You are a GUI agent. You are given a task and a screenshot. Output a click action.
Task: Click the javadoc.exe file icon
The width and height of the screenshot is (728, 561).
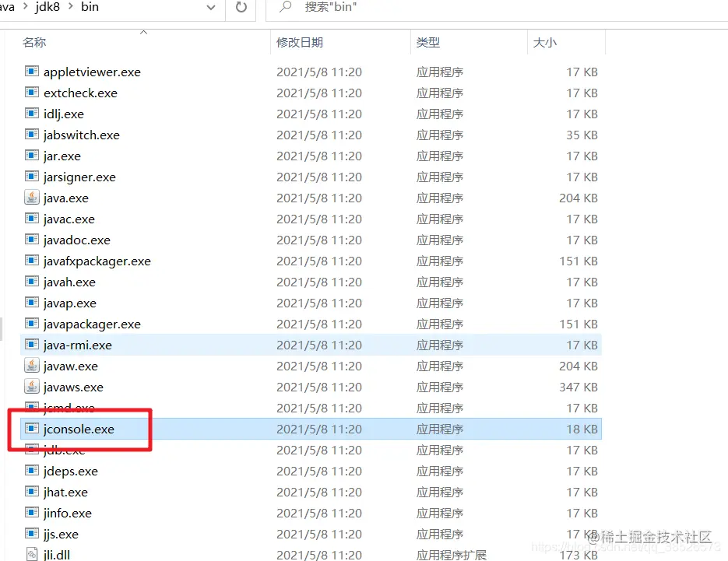[32, 239]
